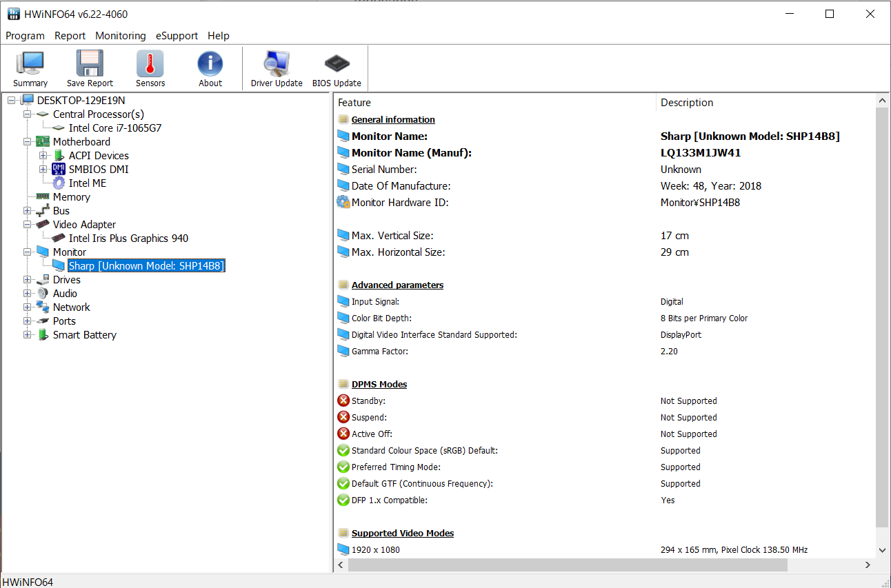Click the Monitor Hardware ID gear icon

(343, 203)
